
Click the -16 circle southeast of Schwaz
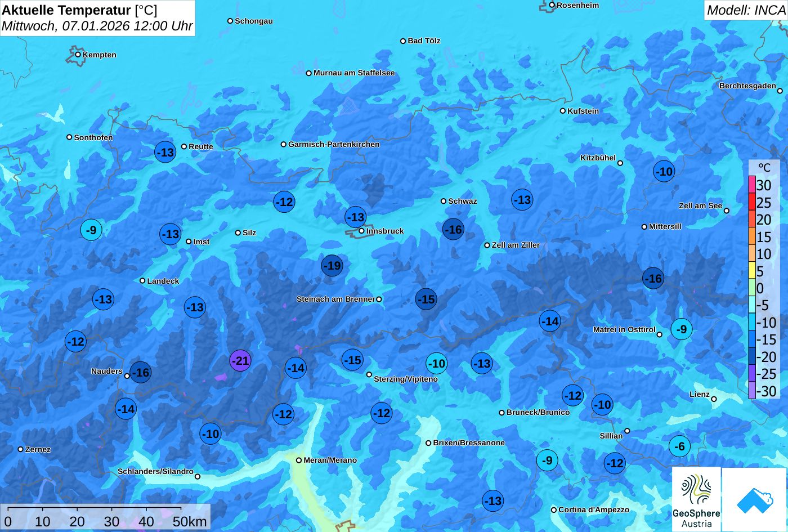(x=453, y=229)
